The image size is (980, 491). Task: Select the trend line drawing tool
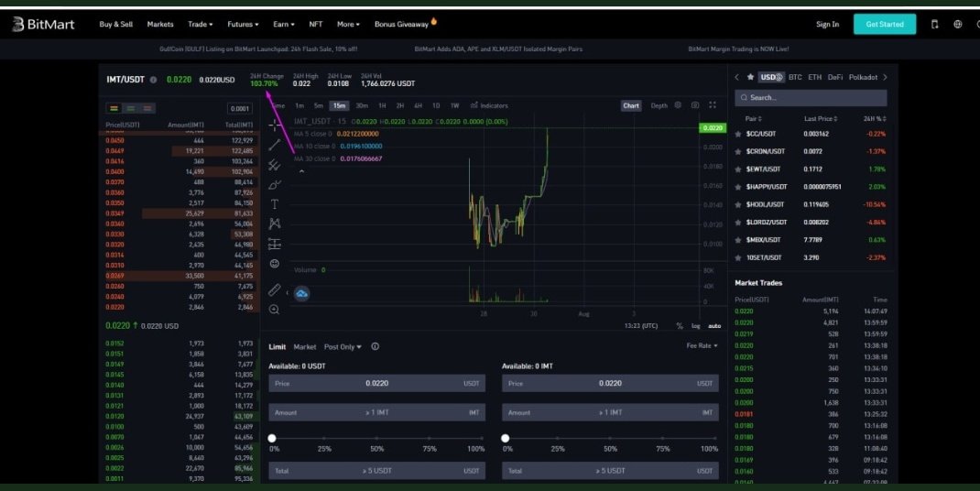[275, 145]
